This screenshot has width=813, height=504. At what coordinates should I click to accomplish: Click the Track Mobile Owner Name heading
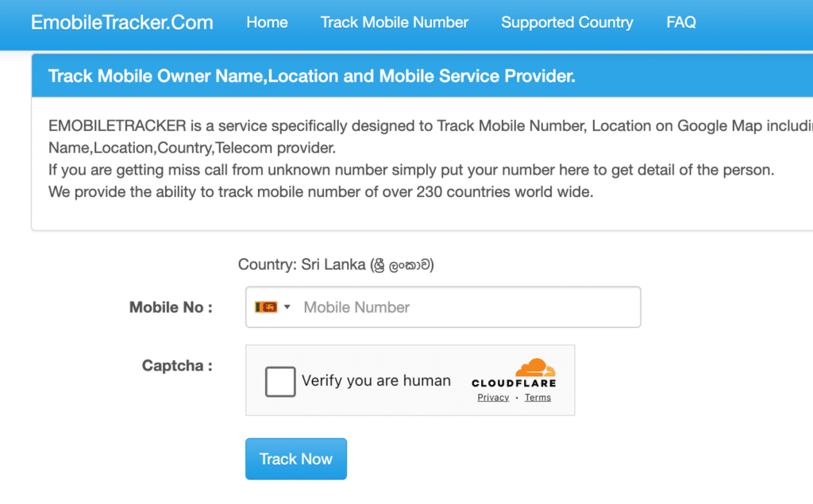[311, 76]
